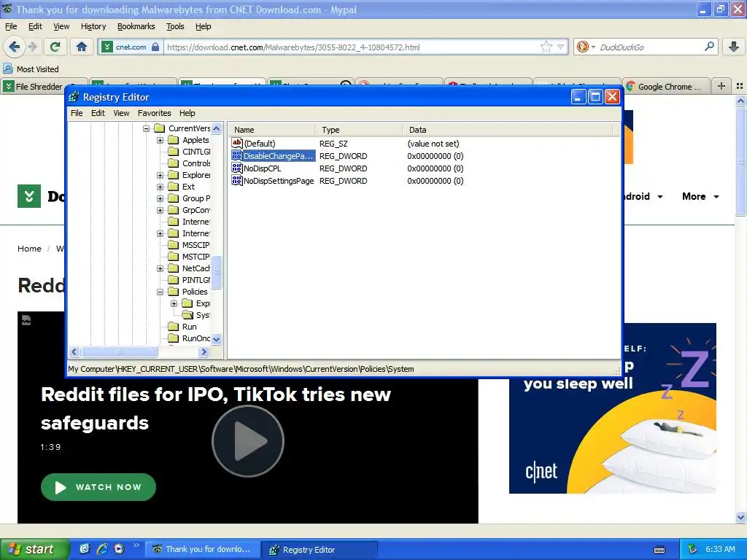Screen dimensions: 747x560
Task: Follow the Home breadcrumb link
Action: coord(29,249)
